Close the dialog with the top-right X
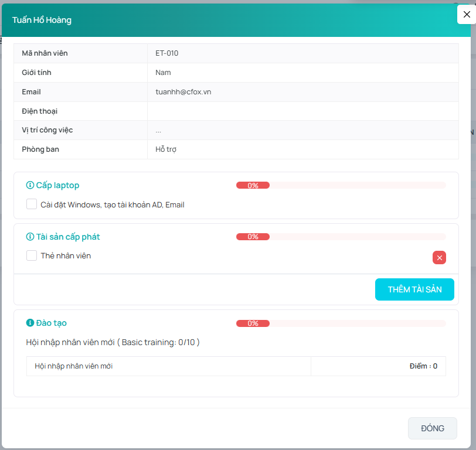The image size is (476, 450). click(x=466, y=15)
